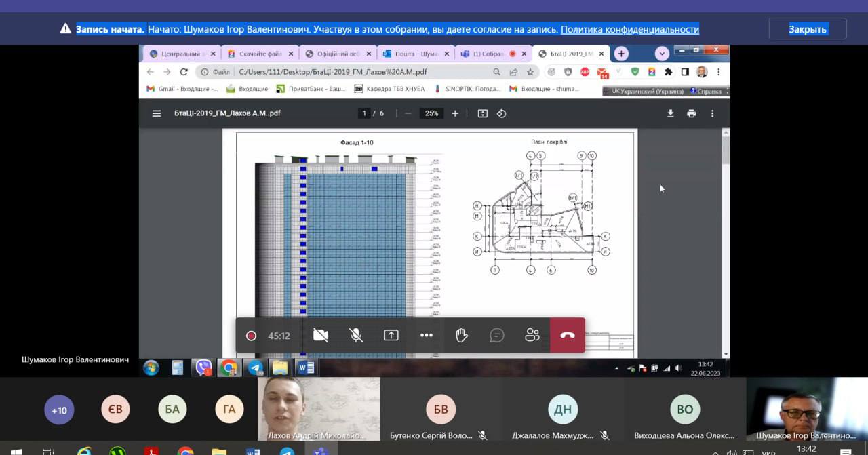
Task: Open PDF viewer hamburger sidebar menu
Action: click(x=157, y=113)
